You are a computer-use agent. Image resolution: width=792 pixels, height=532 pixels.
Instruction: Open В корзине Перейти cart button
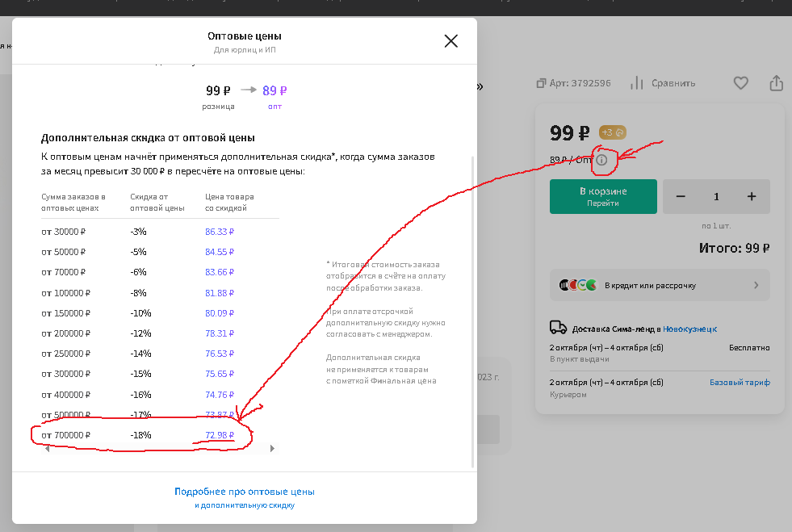click(603, 196)
